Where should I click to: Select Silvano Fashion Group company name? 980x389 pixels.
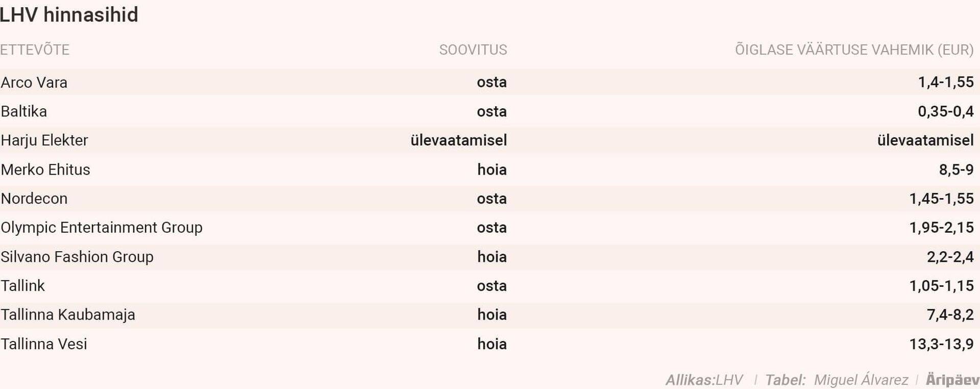click(x=77, y=257)
